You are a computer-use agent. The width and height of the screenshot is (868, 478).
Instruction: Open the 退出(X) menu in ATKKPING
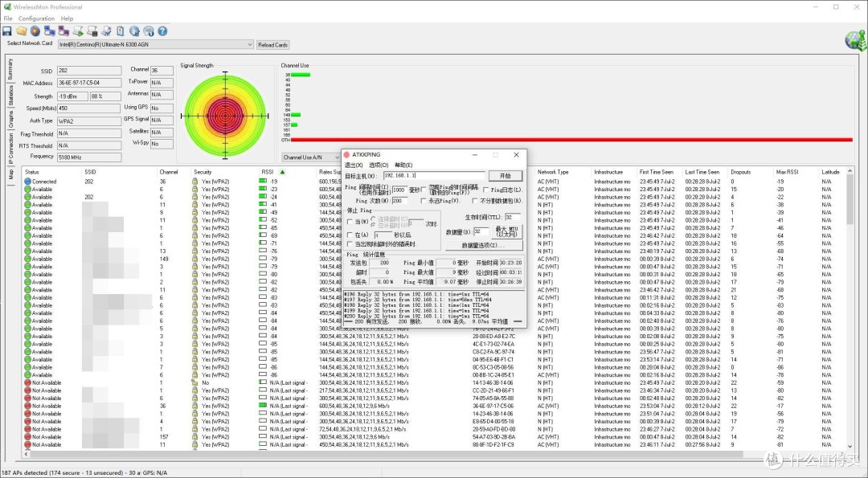pyautogui.click(x=353, y=165)
